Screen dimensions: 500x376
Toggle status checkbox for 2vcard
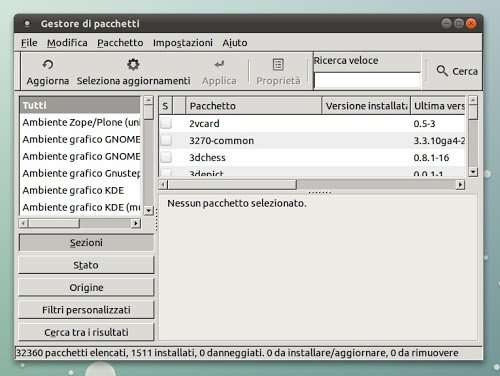pyautogui.click(x=166, y=123)
